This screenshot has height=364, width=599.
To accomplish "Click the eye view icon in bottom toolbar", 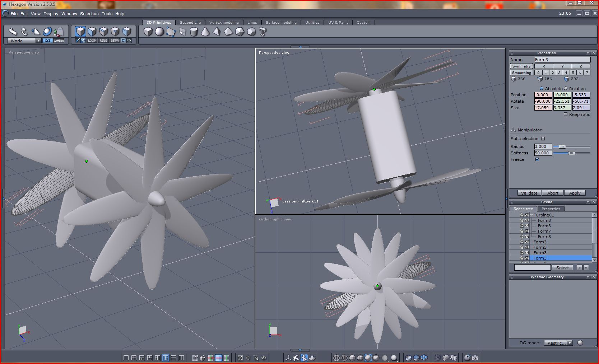I will coord(264,358).
